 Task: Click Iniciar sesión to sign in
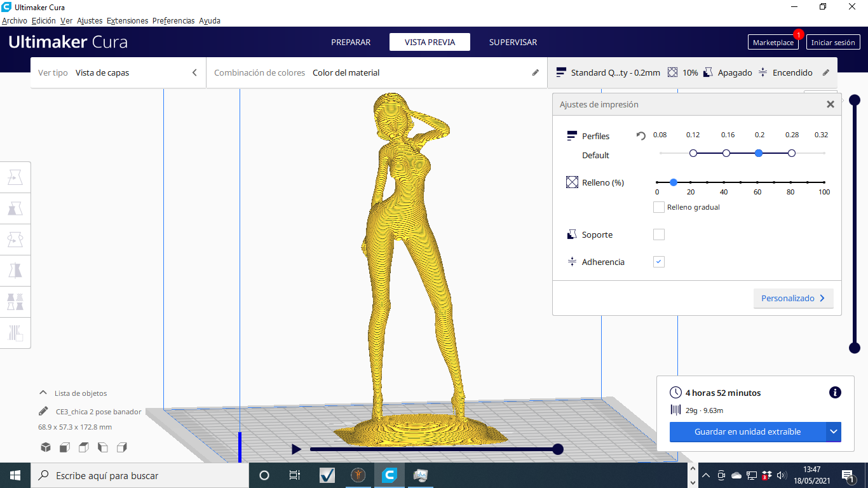click(833, 43)
